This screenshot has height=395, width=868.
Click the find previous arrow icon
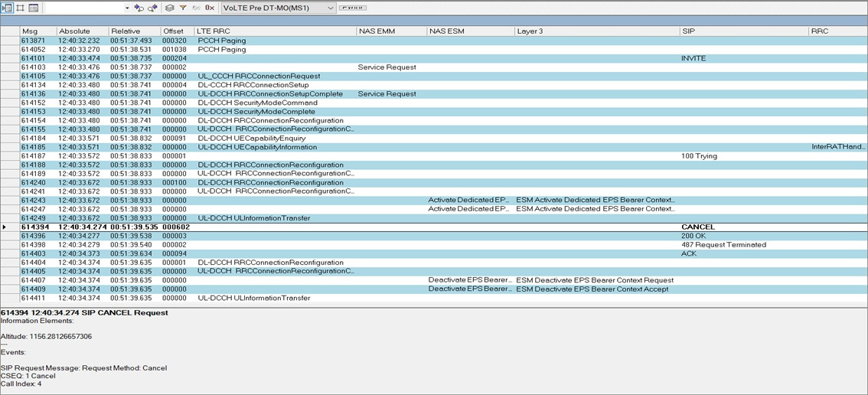click(x=153, y=8)
